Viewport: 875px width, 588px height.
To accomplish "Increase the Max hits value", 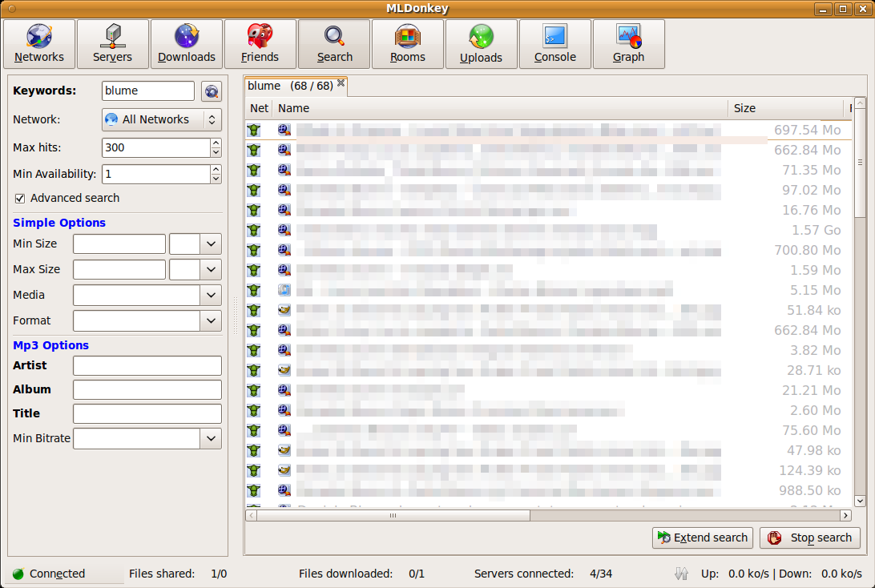I will (216, 143).
